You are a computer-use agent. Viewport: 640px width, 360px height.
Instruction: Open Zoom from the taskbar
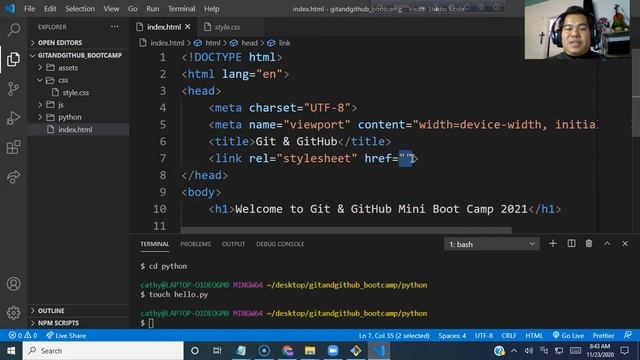[x=333, y=351]
